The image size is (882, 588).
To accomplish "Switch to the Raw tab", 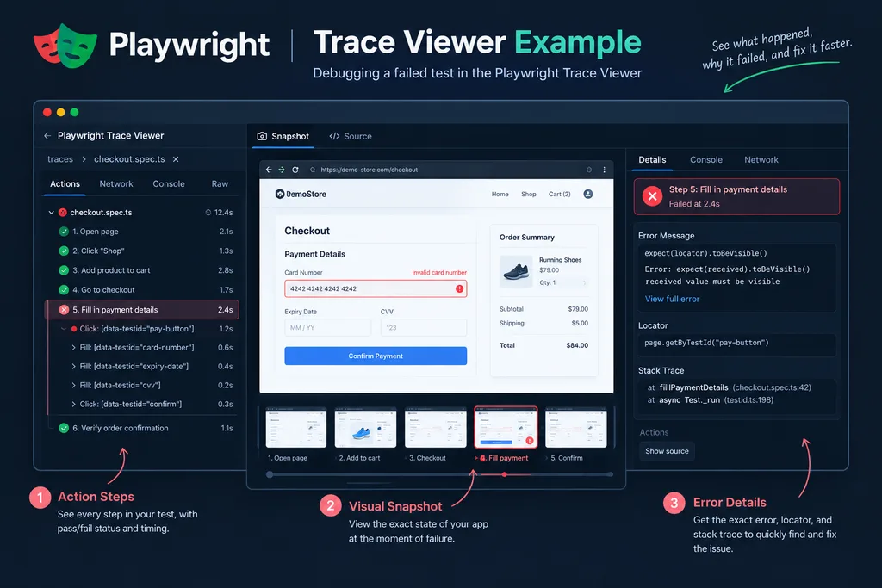I will tap(220, 184).
